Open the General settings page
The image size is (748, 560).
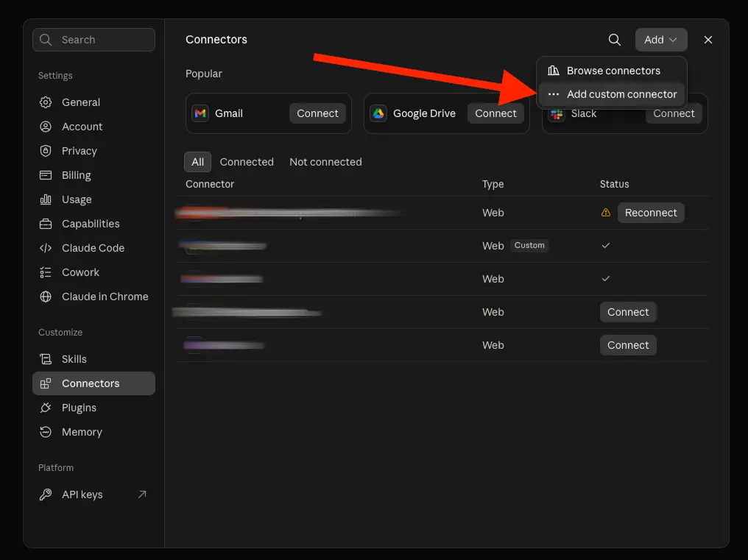93,102
